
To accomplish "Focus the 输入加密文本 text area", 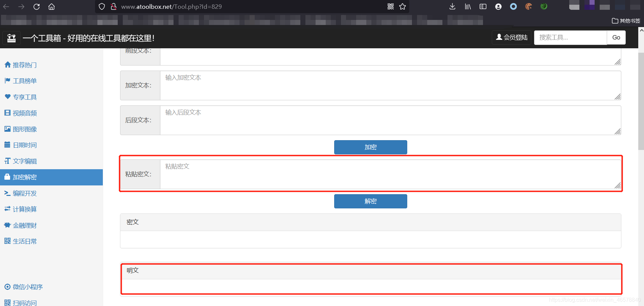I will point(390,85).
